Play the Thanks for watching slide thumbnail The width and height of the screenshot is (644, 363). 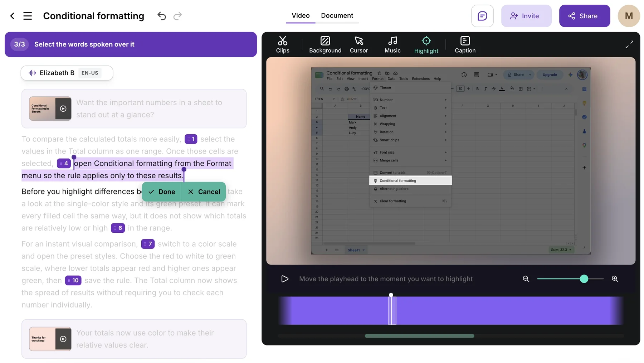click(63, 339)
